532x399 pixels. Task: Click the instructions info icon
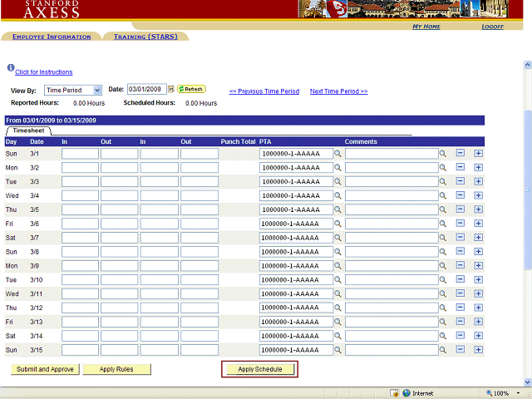[x=11, y=68]
